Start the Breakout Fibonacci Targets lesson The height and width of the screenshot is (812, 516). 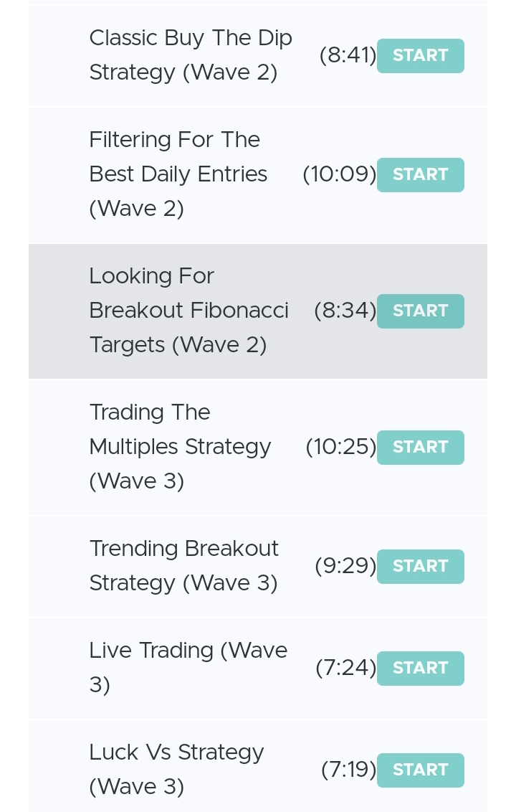(420, 311)
